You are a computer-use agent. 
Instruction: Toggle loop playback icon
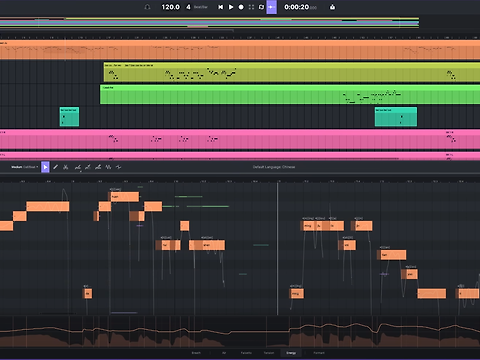[x=261, y=7]
